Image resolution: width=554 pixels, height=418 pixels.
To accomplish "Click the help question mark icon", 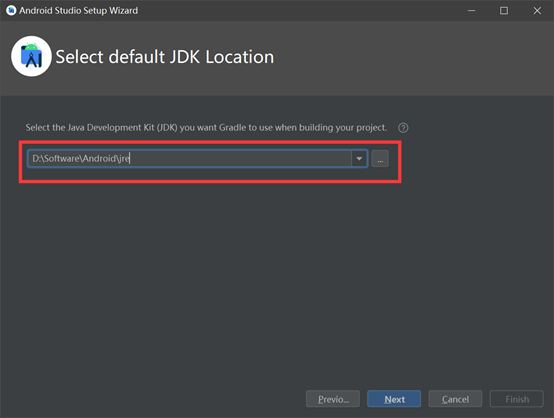I will (x=403, y=128).
